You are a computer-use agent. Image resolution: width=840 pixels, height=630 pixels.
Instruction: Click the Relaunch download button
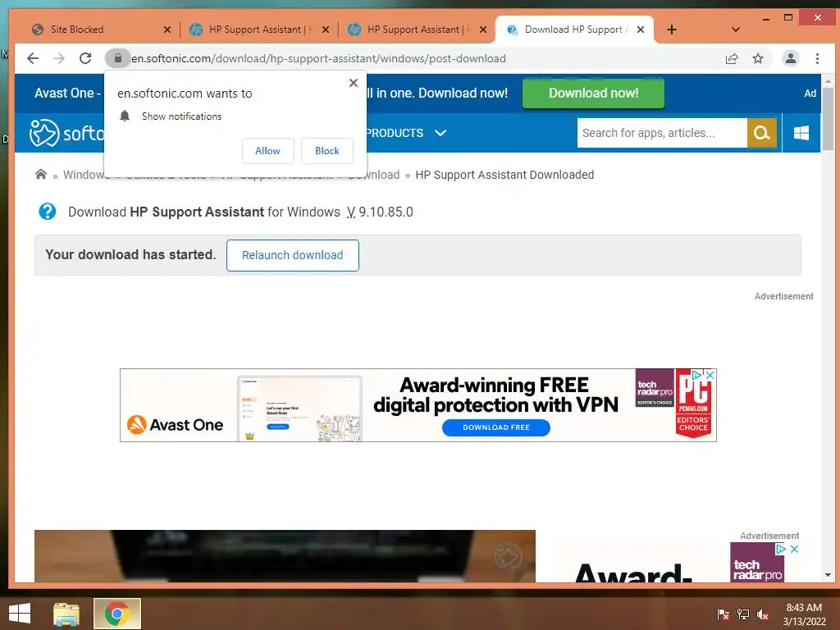[x=293, y=256]
